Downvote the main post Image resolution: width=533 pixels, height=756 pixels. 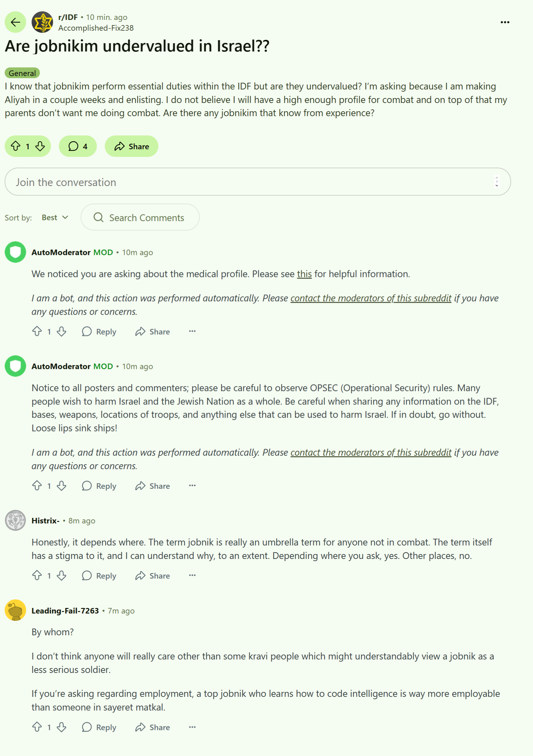coord(40,146)
